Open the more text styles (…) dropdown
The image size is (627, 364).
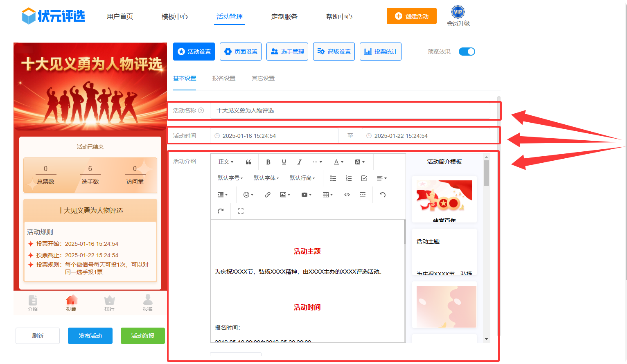[x=317, y=162]
